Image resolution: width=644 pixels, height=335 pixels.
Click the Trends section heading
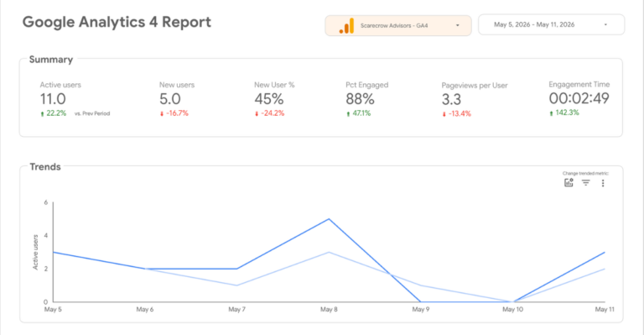pos(45,167)
